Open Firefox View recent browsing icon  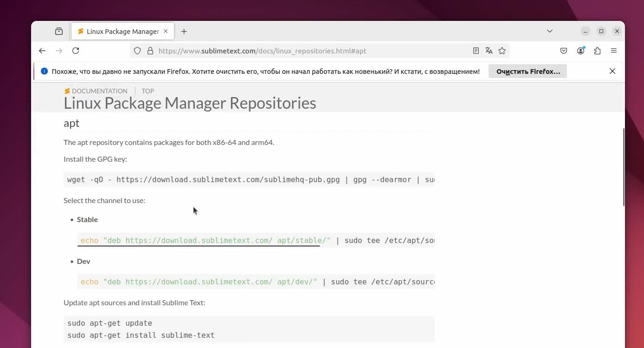(x=59, y=31)
